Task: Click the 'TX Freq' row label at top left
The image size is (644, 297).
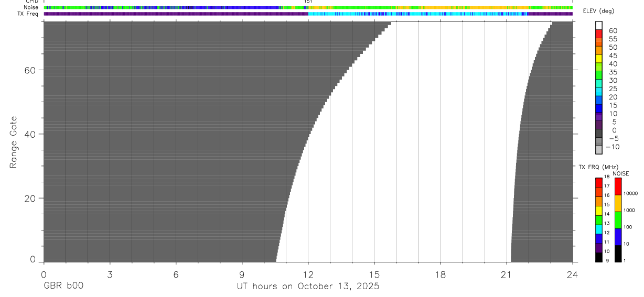Action: (x=28, y=14)
